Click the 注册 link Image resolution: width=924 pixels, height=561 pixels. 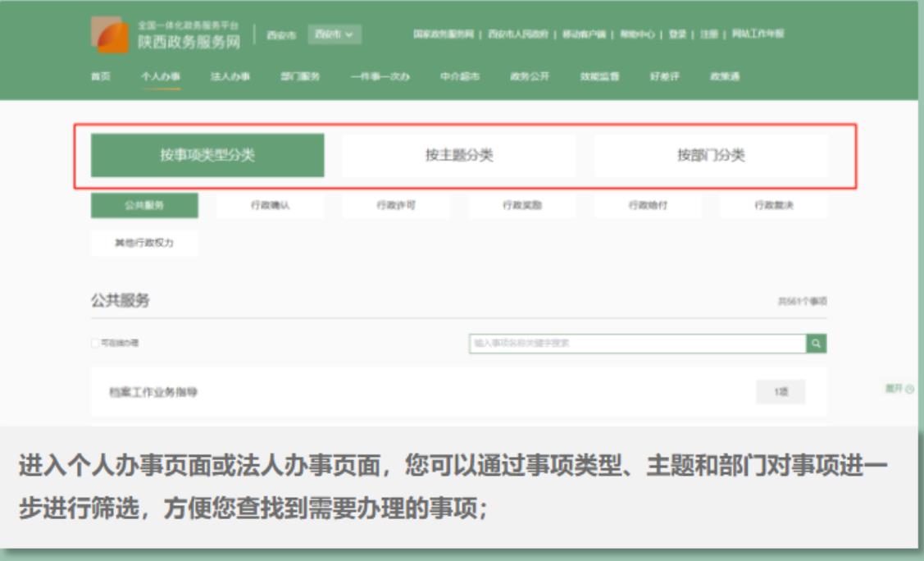[709, 34]
